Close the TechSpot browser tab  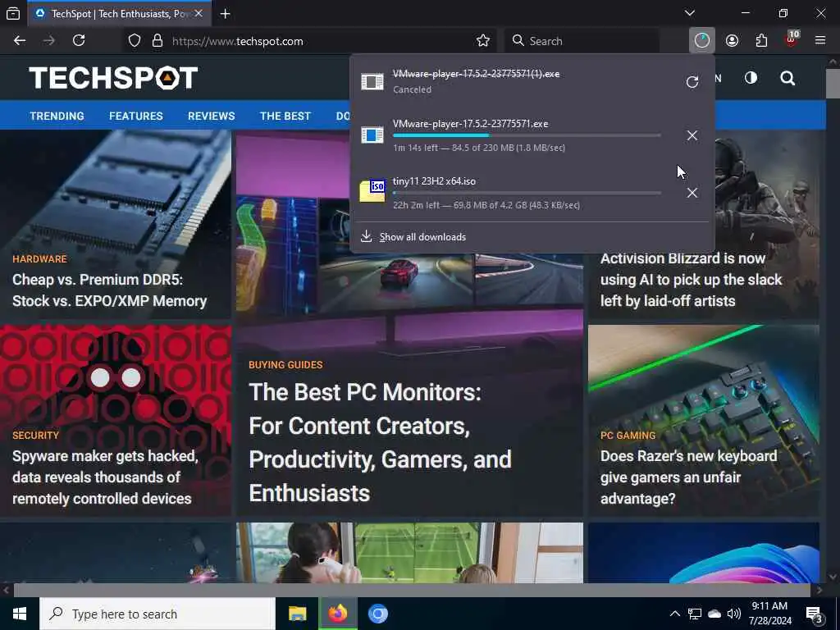pyautogui.click(x=199, y=13)
